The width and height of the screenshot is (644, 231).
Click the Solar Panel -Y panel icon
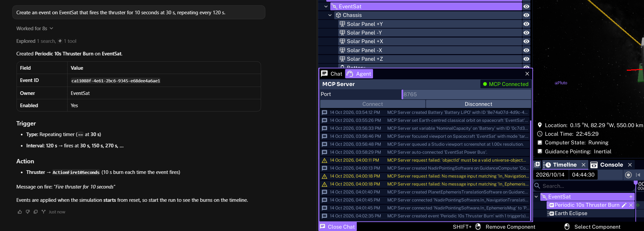pyautogui.click(x=342, y=33)
